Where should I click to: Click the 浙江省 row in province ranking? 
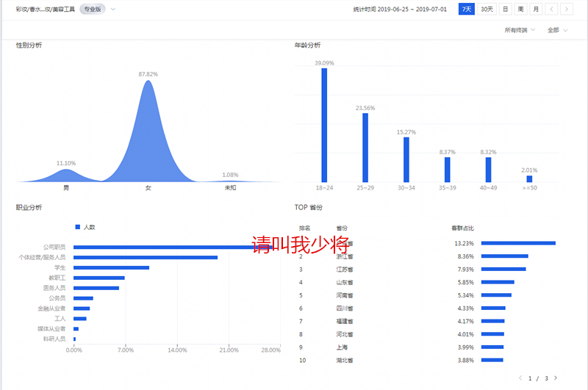(x=344, y=256)
